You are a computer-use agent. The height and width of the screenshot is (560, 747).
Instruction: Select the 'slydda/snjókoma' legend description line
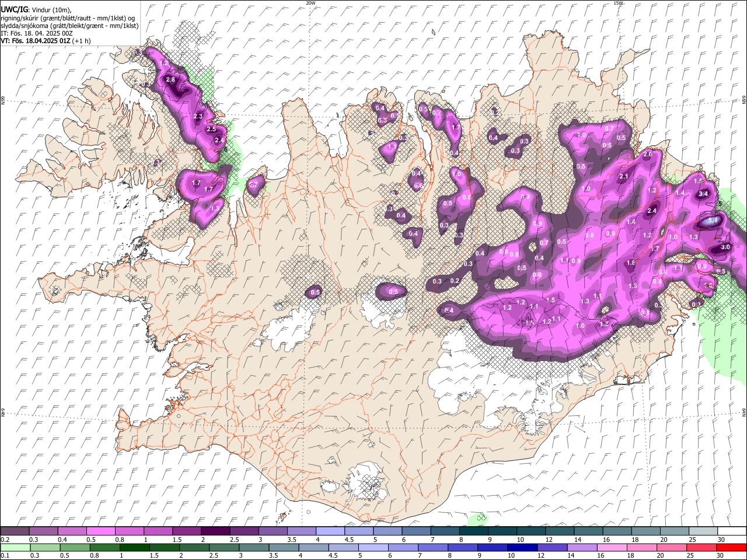click(69, 26)
